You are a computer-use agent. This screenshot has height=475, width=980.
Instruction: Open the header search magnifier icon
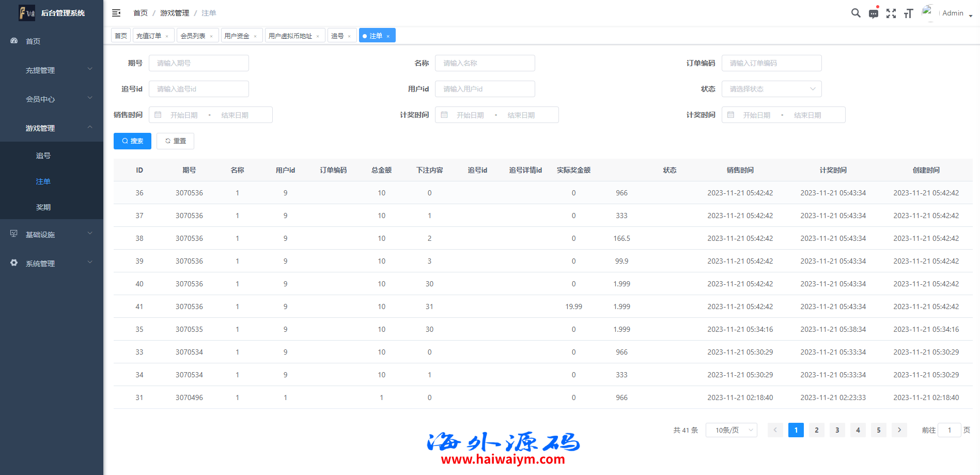tap(855, 13)
